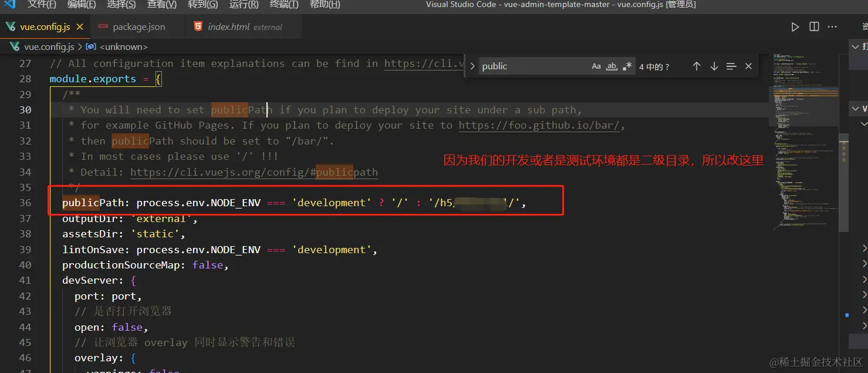
Task: Open the 运行(R) menu
Action: 244,5
